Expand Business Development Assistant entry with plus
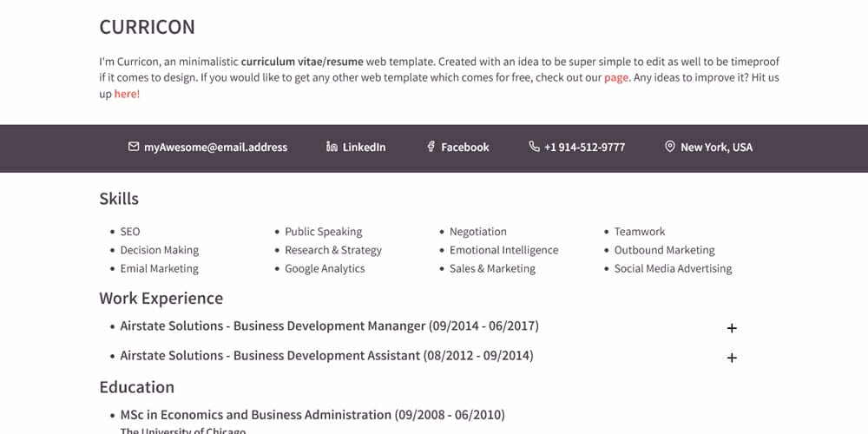The image size is (868, 434). 732,358
